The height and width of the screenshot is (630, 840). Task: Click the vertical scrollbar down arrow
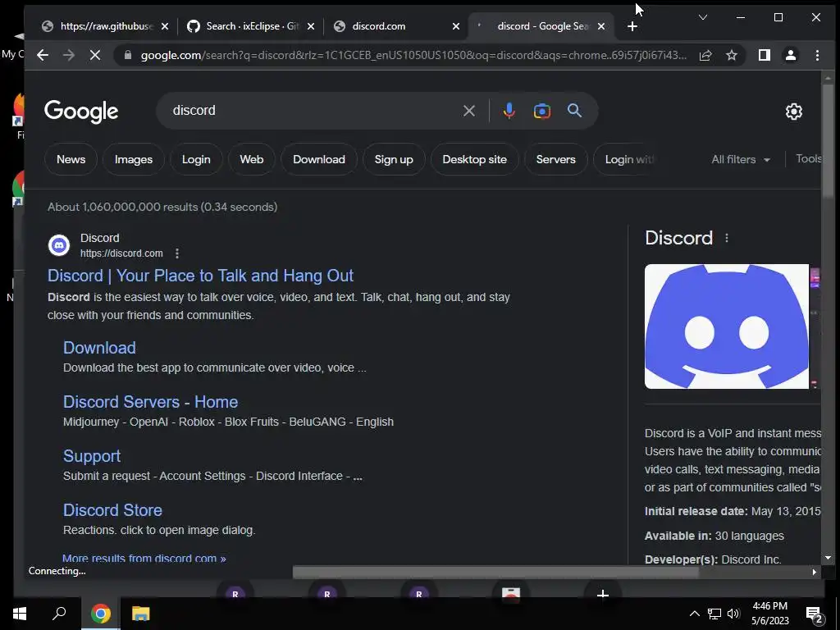pyautogui.click(x=829, y=558)
